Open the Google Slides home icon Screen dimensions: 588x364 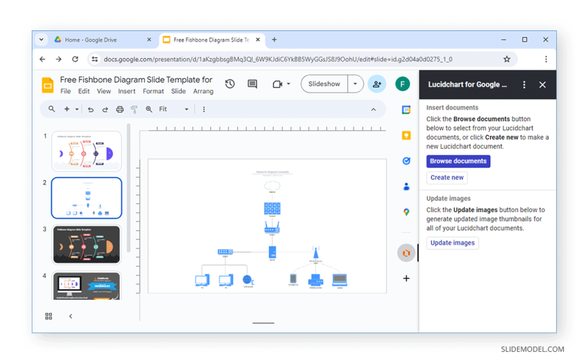pos(47,85)
